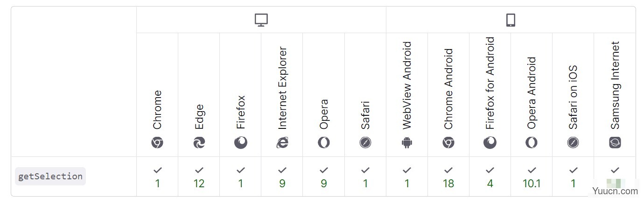Click the Edge browser icon

tap(199, 142)
